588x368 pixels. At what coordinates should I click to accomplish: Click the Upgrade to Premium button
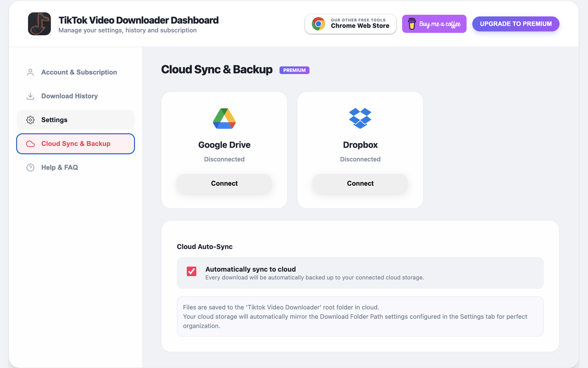point(515,24)
